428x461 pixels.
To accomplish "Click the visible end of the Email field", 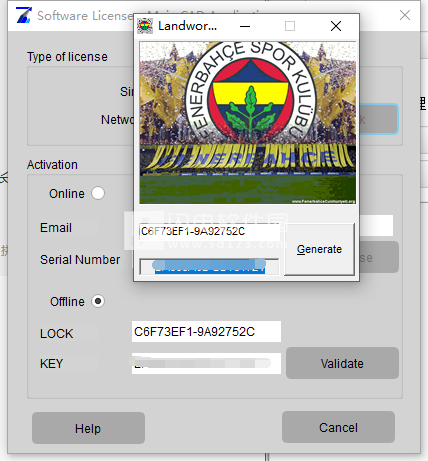I will point(376,226).
